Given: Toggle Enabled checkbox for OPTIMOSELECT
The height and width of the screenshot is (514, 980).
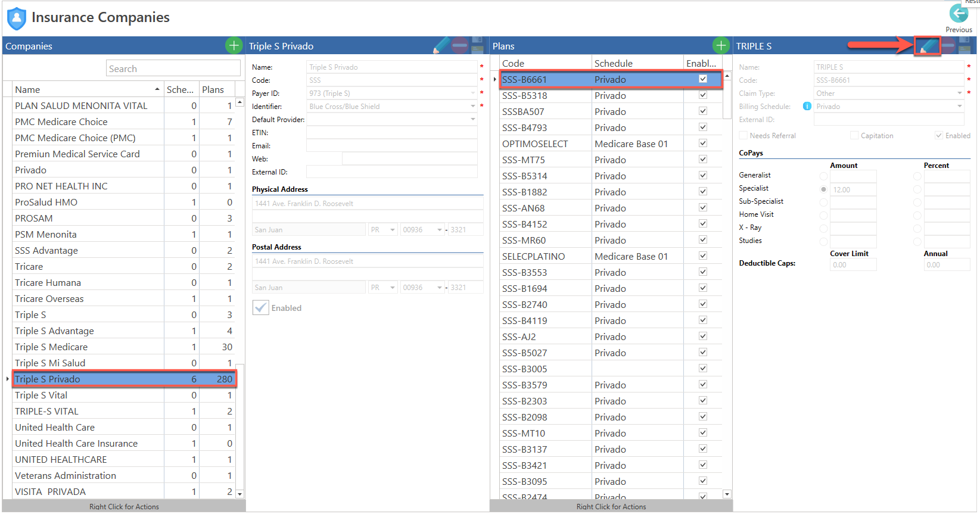Looking at the screenshot, I should tap(703, 143).
